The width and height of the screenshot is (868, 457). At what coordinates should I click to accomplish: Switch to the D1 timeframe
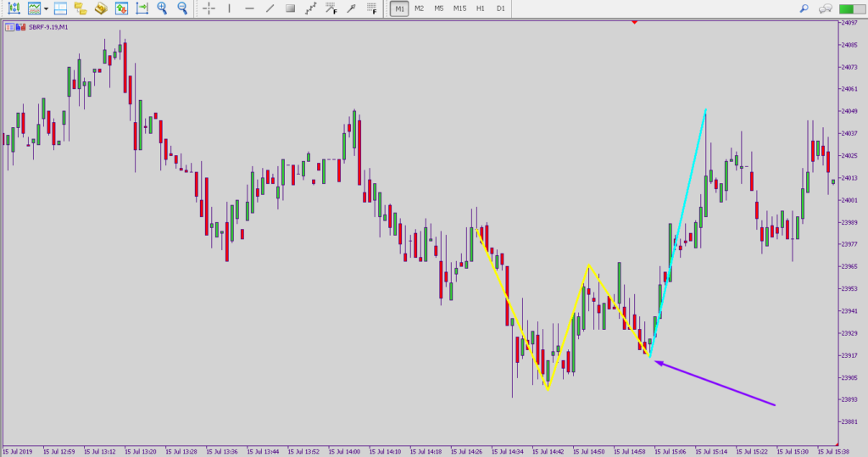click(x=500, y=8)
